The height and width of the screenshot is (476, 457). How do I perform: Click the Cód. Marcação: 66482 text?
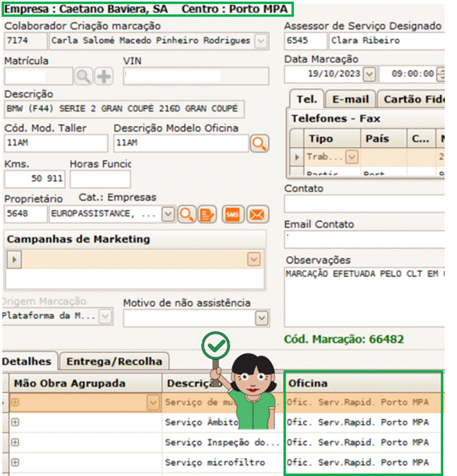[344, 339]
